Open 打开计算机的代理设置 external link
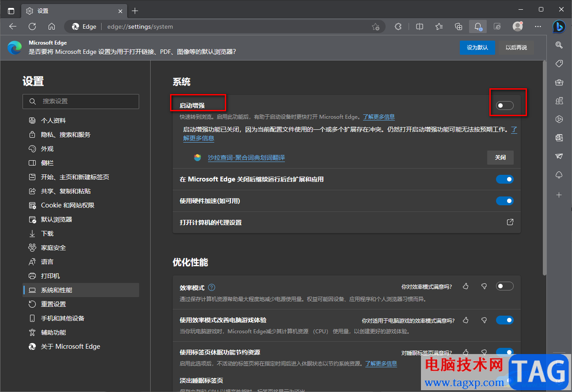Screen dimensions: 572x392 (510, 222)
